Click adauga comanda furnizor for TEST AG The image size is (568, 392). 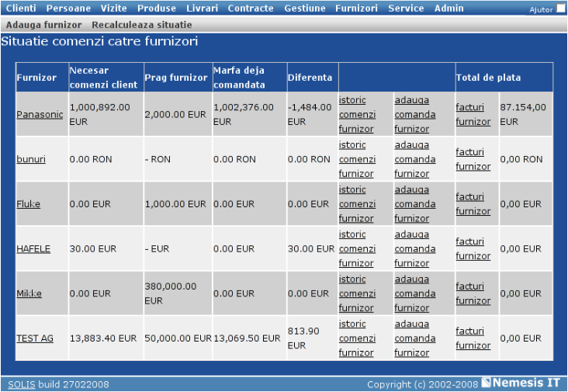coord(415,338)
